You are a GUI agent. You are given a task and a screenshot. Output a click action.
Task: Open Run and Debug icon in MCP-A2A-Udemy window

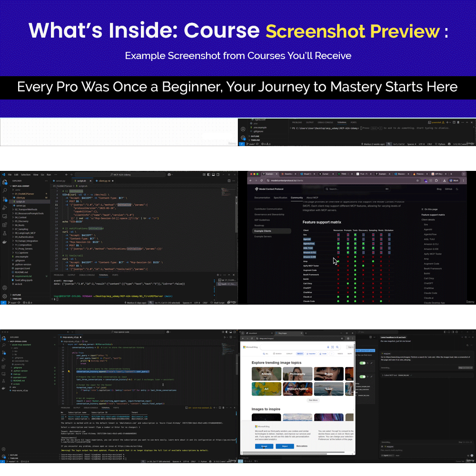[5, 208]
